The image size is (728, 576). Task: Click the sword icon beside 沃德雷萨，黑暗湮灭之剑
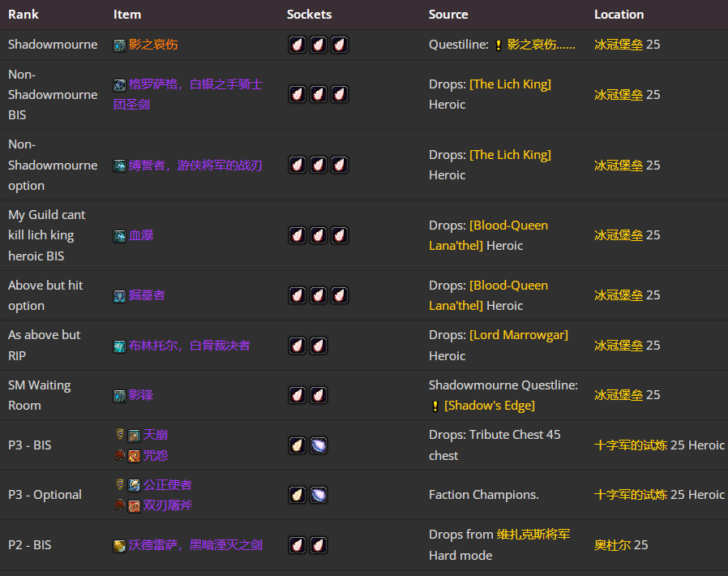click(119, 546)
